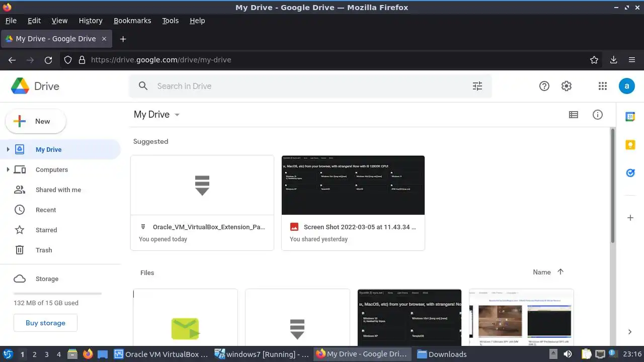The image size is (644, 362).
Task: Hide the side panel chevron
Action: 630,331
